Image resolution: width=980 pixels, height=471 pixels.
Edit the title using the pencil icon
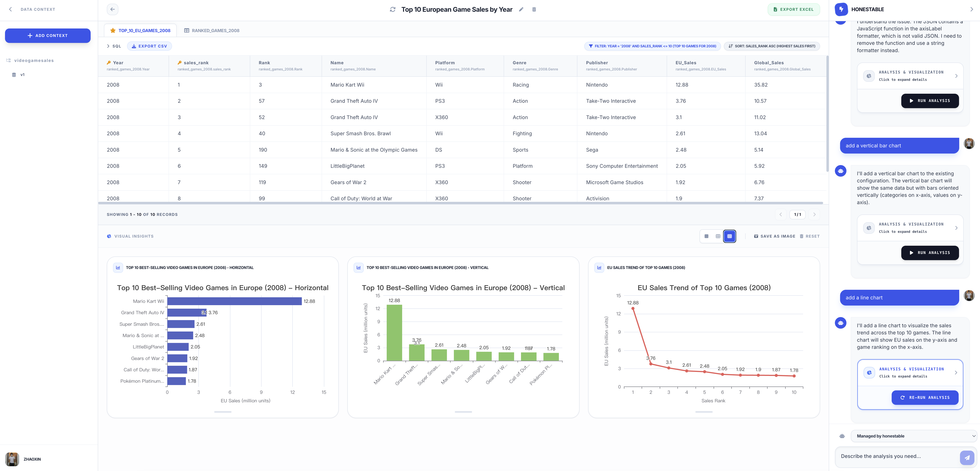[x=521, y=9]
